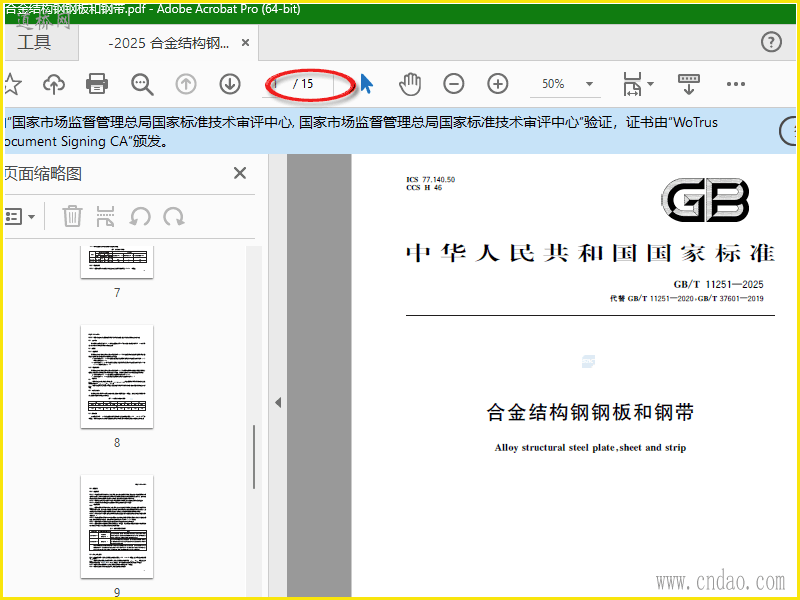Click the CCS H 46 classification text
The width and height of the screenshot is (800, 600).
(424, 188)
